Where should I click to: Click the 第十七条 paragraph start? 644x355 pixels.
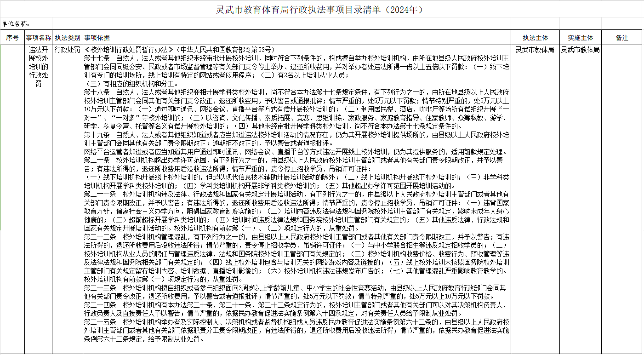97,58
